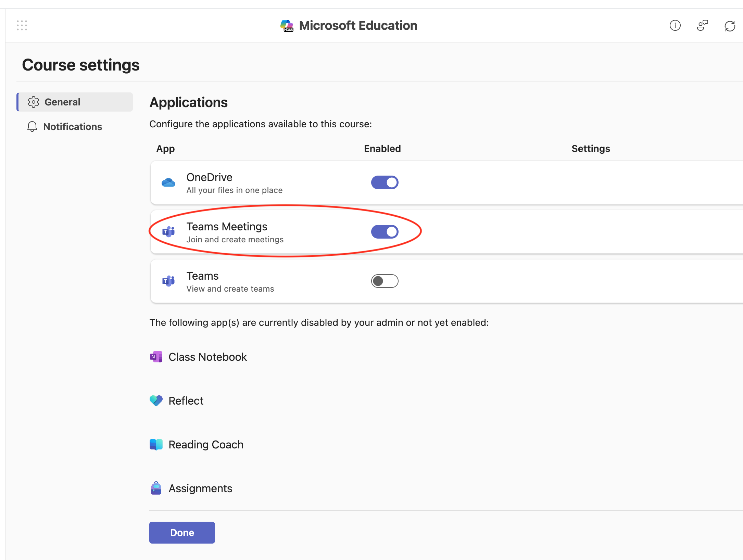Click the info circle icon

pos(675,25)
